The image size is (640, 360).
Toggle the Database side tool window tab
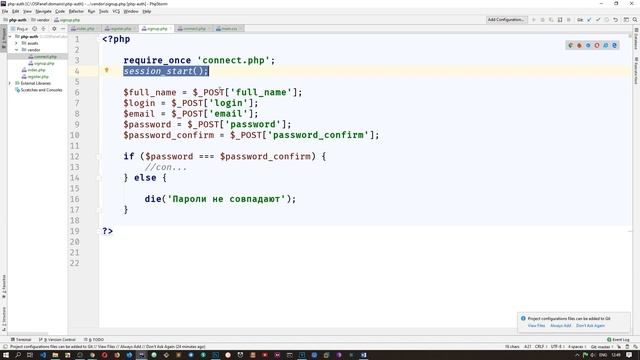click(636, 39)
